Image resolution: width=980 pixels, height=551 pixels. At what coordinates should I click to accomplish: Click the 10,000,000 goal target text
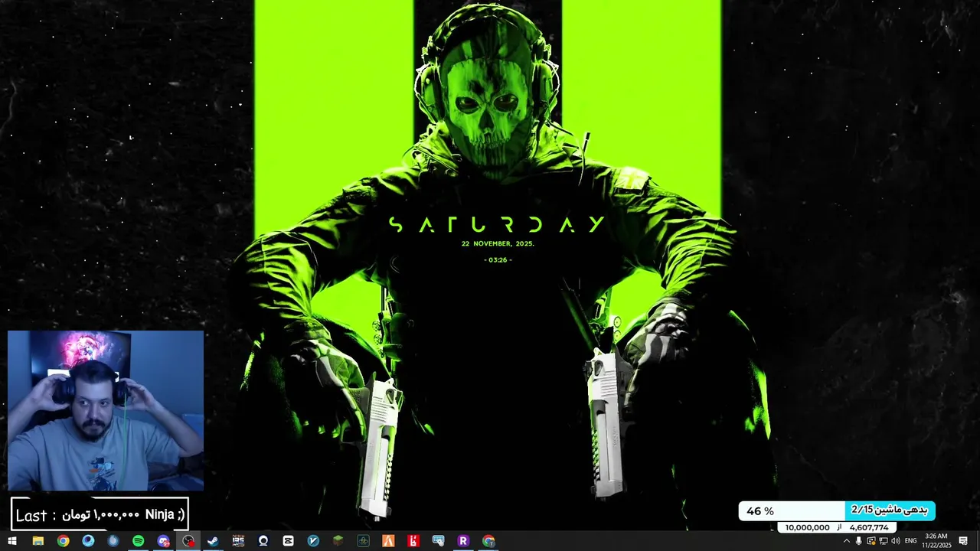point(808,527)
